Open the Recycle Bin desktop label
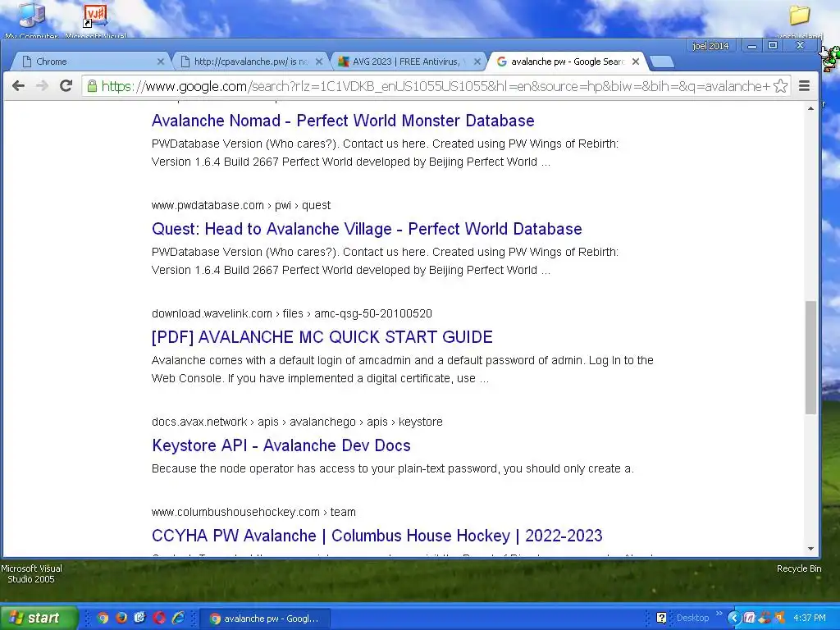The height and width of the screenshot is (630, 840). pos(799,569)
